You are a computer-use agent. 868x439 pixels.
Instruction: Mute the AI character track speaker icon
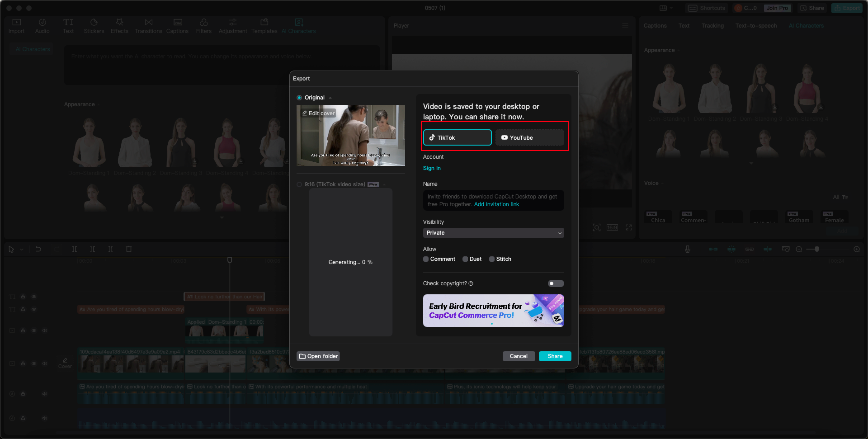click(45, 330)
